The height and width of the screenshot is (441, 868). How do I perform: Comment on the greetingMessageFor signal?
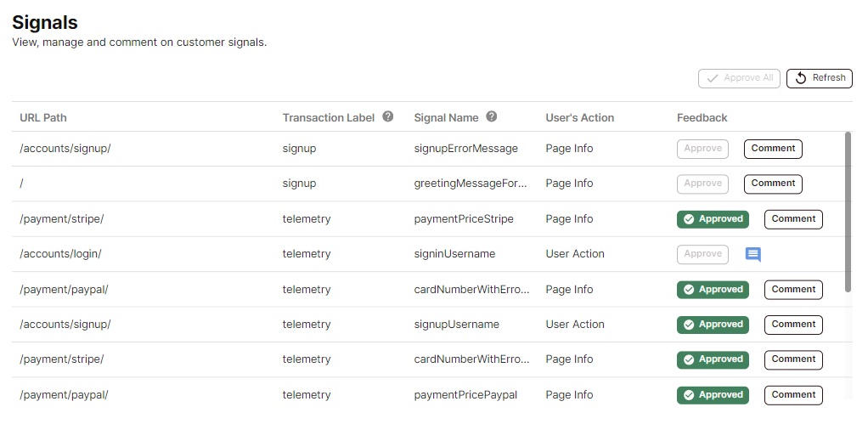773,184
